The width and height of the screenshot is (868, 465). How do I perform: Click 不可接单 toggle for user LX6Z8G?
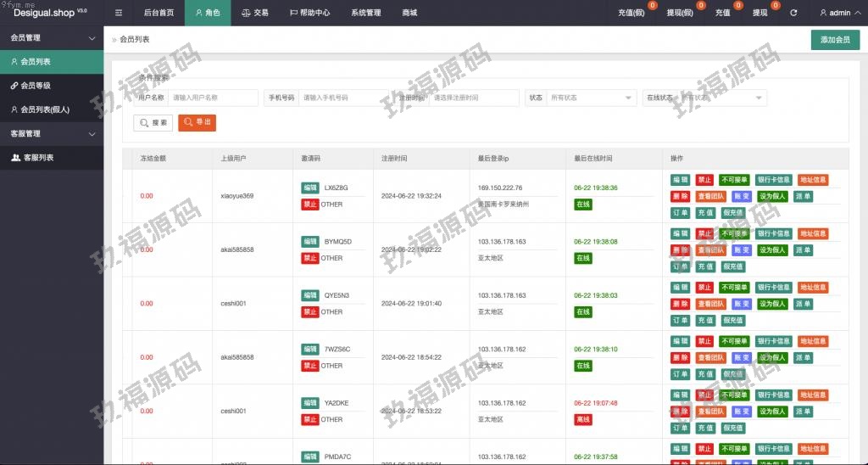point(734,180)
